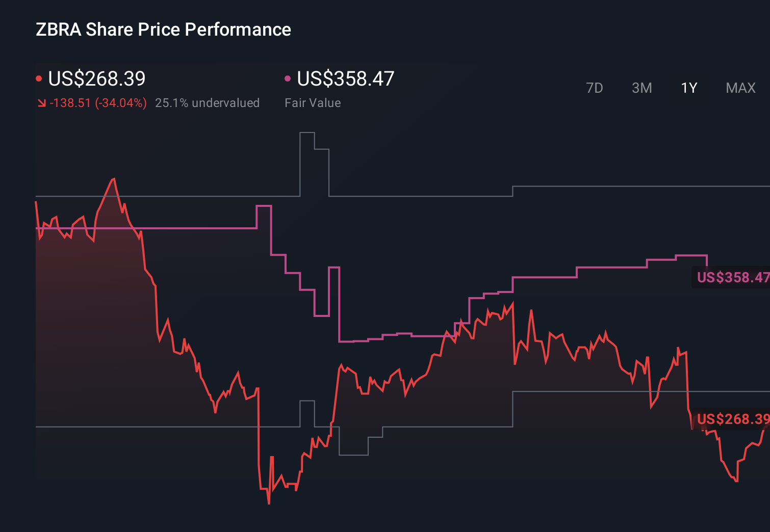Expand the Fair Value label details
Screen dimensions: 770x532
(x=313, y=103)
